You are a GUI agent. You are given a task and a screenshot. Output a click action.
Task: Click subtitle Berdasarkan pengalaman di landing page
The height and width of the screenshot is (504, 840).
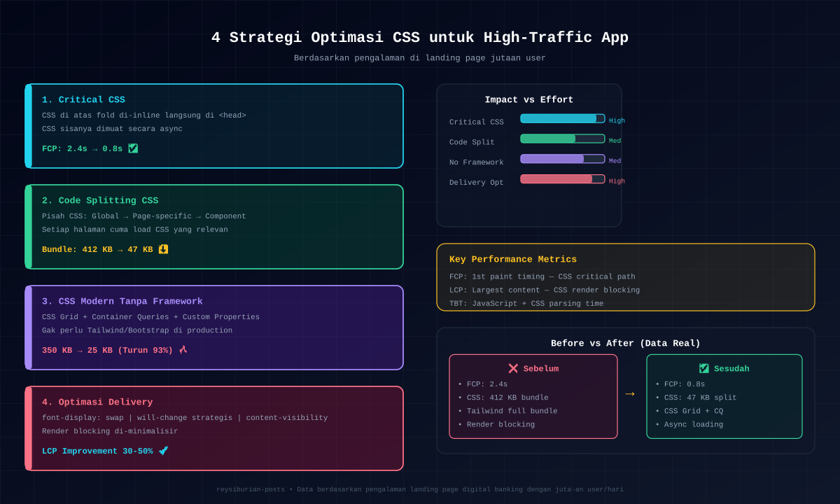pos(420,58)
